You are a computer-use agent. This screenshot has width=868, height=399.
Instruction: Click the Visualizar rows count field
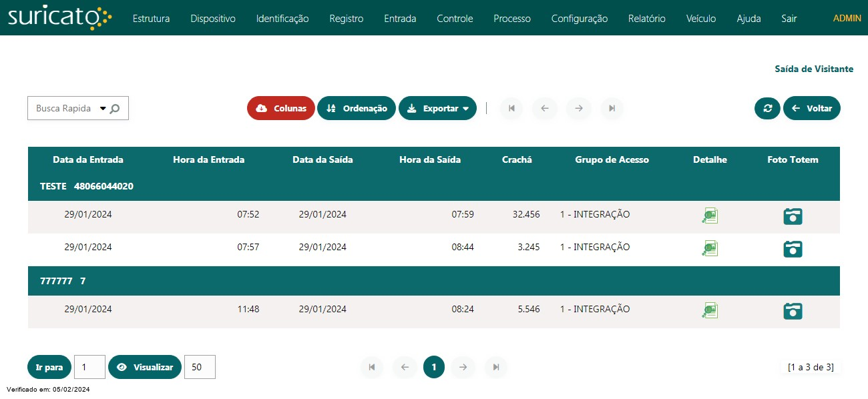pos(200,367)
